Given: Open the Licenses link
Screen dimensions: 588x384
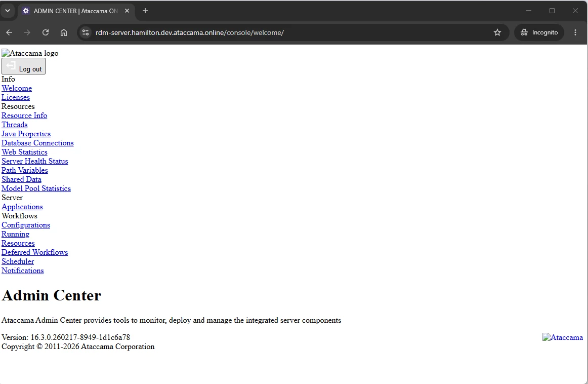Looking at the screenshot, I should [15, 97].
